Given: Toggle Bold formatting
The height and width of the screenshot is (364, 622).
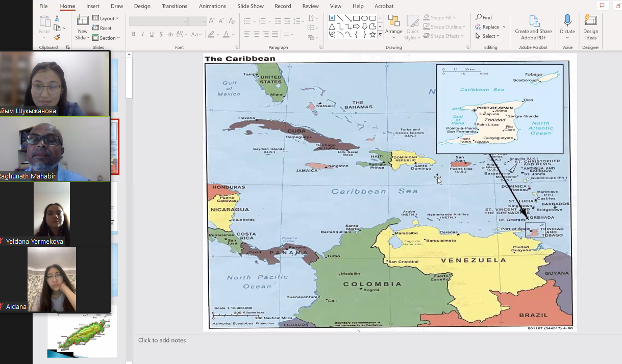Looking at the screenshot, I should pyautogui.click(x=134, y=34).
